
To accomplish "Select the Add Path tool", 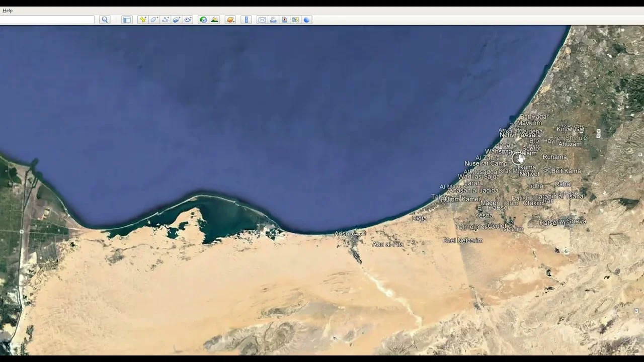I will pyautogui.click(x=165, y=20).
